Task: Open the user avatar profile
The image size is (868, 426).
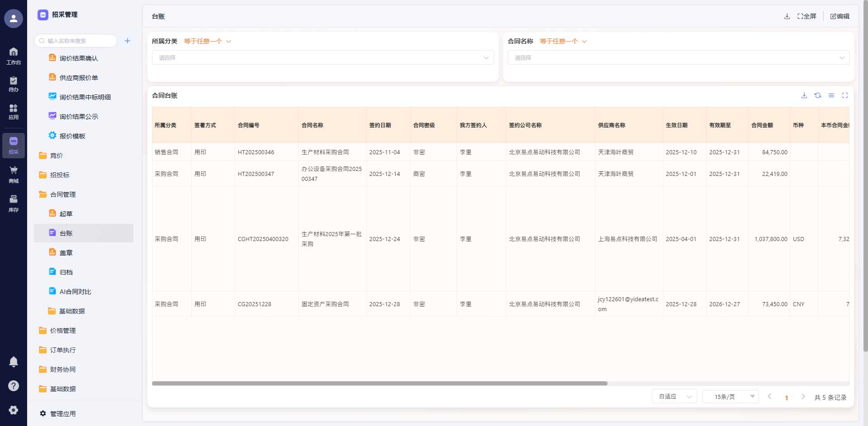Action: 14,19
